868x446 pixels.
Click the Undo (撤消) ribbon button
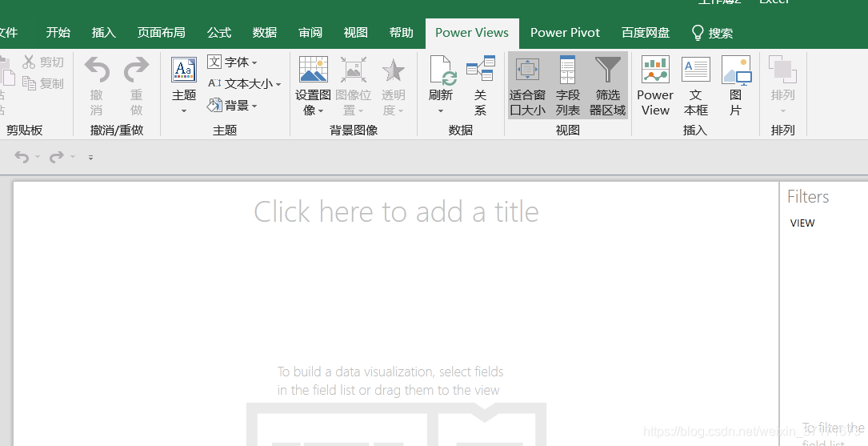[97, 86]
